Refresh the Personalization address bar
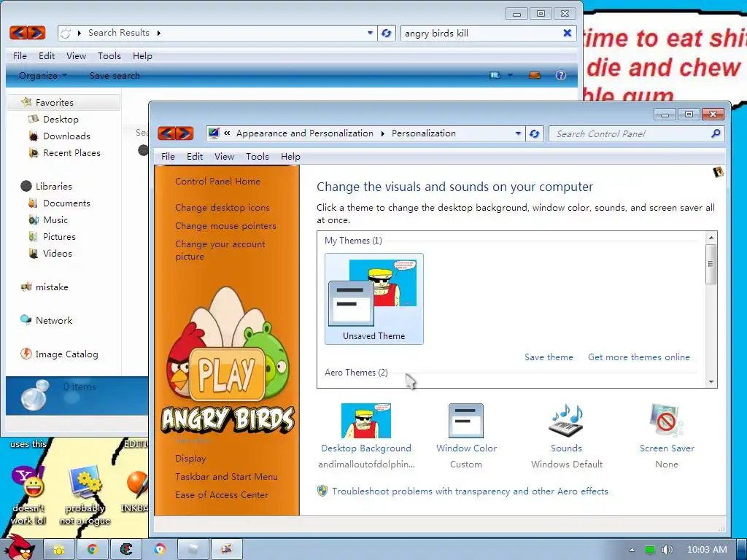The width and height of the screenshot is (747, 560). click(535, 134)
